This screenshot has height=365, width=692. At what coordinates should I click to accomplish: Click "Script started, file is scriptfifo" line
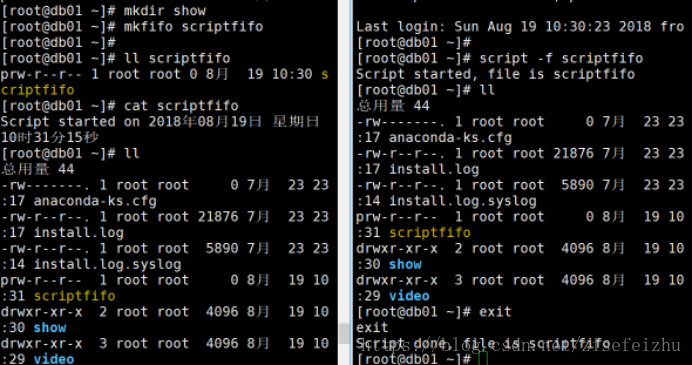tap(495, 74)
